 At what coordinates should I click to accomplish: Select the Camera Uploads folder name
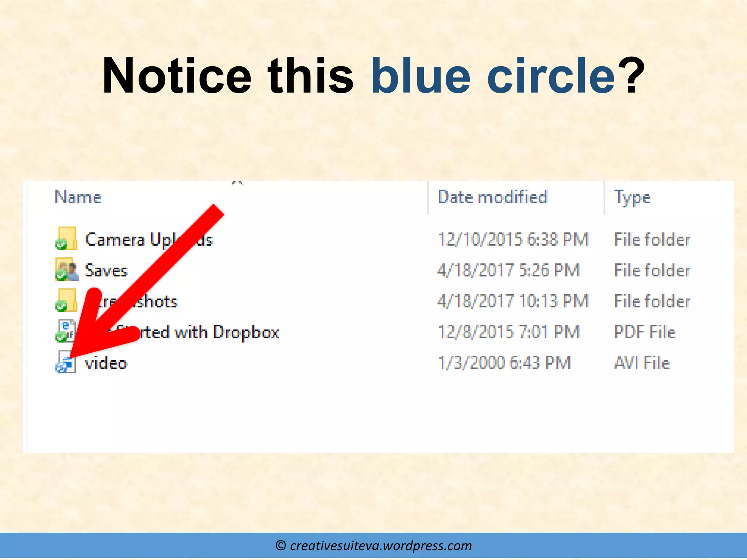click(149, 240)
